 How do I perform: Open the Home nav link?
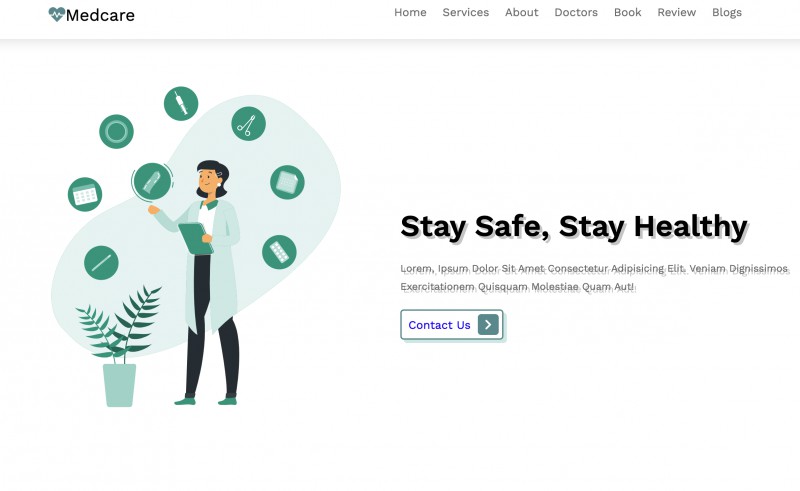point(410,12)
